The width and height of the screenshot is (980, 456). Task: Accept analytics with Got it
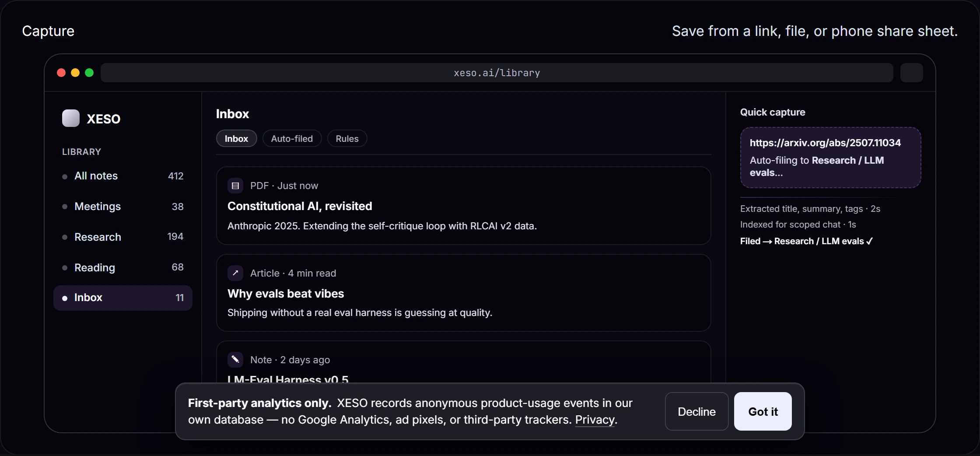click(x=763, y=411)
